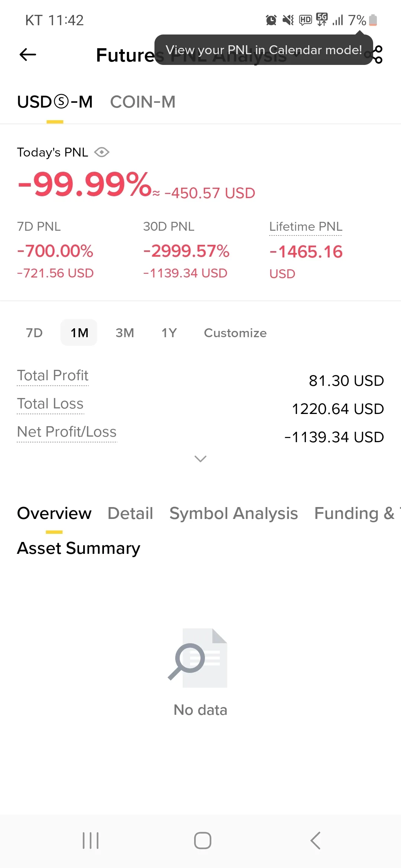401x868 pixels.
Task: Choose the 1Y time range
Action: (169, 333)
